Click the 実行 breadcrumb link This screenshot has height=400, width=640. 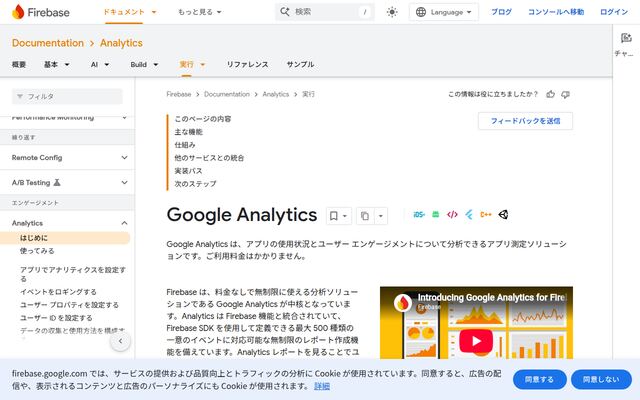[308, 94]
